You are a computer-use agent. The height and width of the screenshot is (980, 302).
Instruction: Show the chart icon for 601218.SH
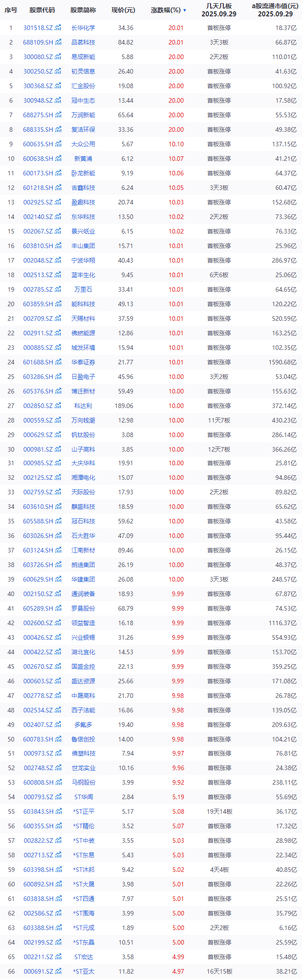[x=58, y=188]
